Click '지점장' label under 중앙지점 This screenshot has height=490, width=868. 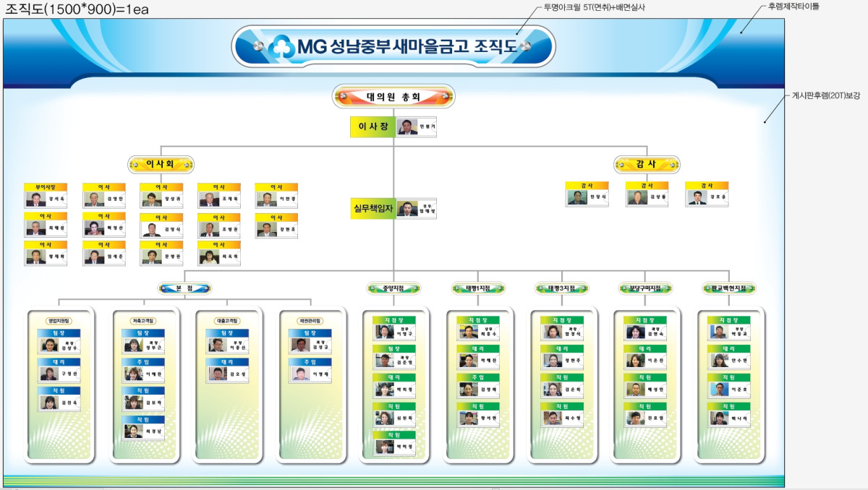coord(394,320)
